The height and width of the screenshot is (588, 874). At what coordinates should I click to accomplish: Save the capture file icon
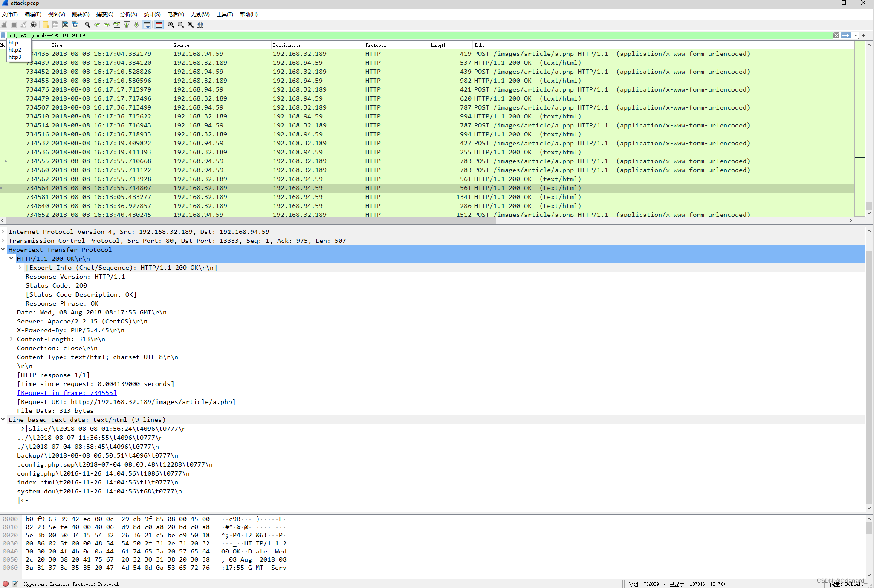point(55,25)
